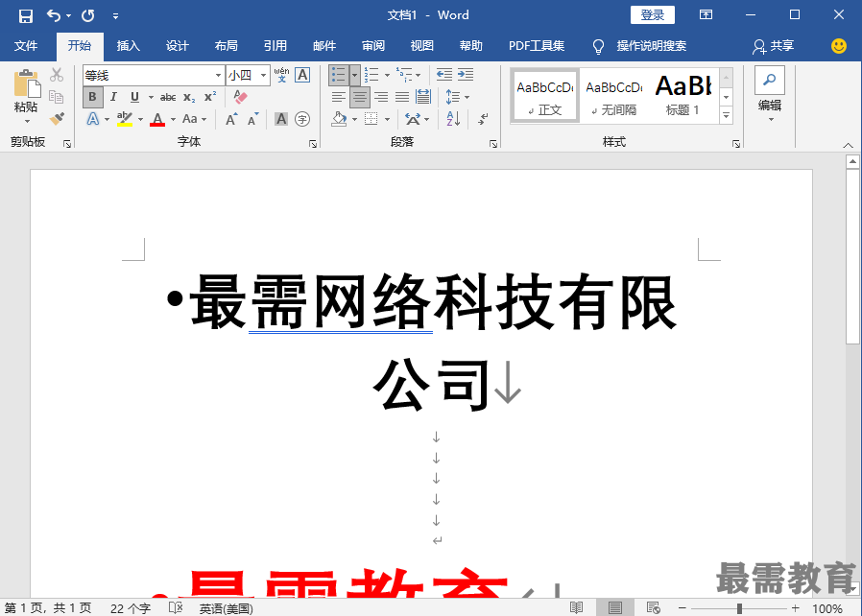
Task: Click the numbered list icon
Action: pyautogui.click(x=371, y=75)
